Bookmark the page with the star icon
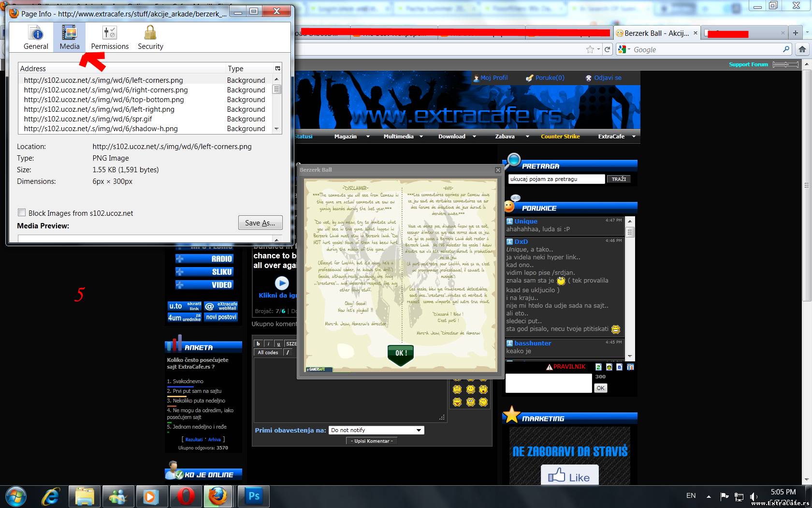812x508 pixels. point(590,49)
